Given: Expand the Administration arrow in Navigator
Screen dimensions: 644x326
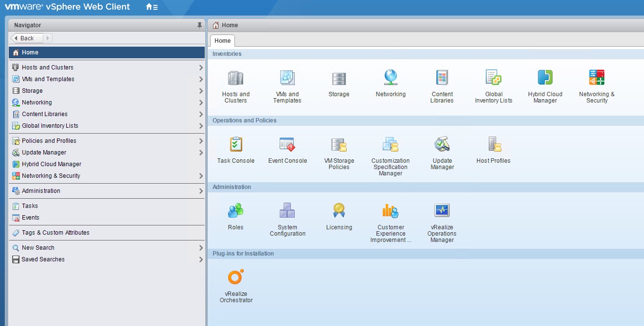Looking at the screenshot, I should [x=200, y=191].
